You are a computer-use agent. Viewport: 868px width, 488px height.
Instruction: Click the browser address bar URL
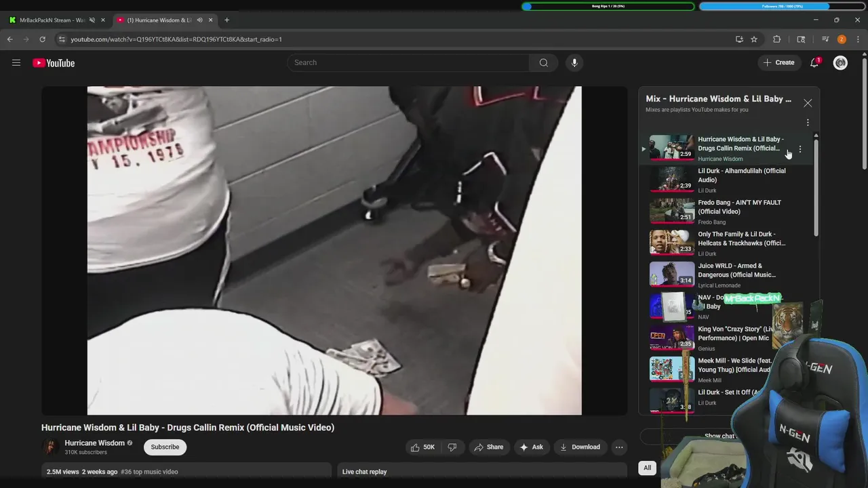176,39
